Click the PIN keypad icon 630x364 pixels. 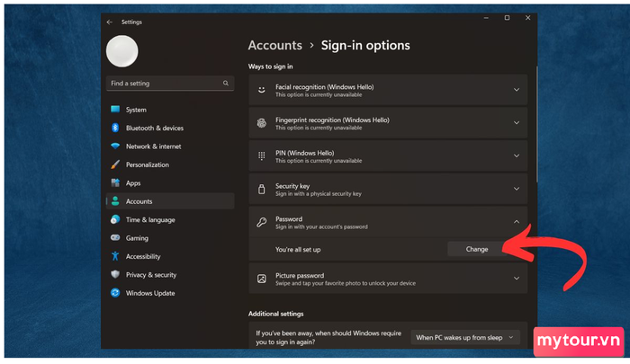point(262,155)
